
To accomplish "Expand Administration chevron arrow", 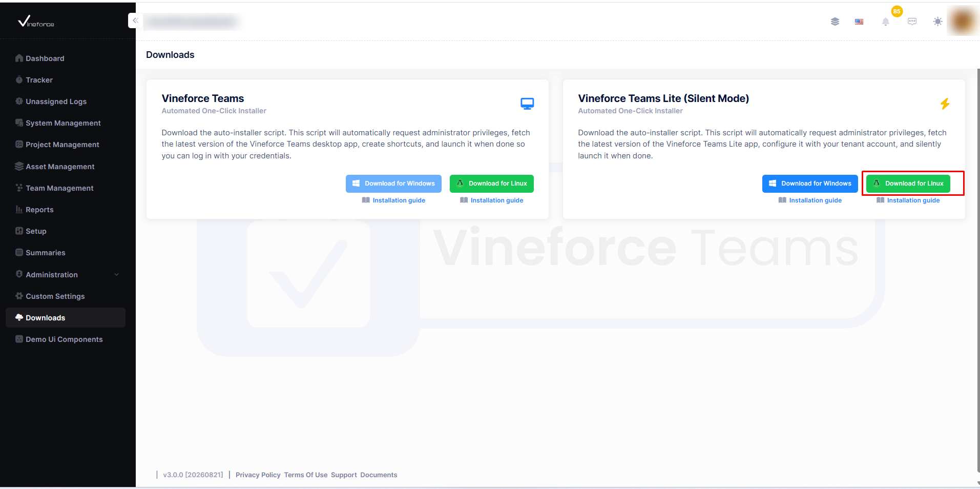I will (116, 275).
